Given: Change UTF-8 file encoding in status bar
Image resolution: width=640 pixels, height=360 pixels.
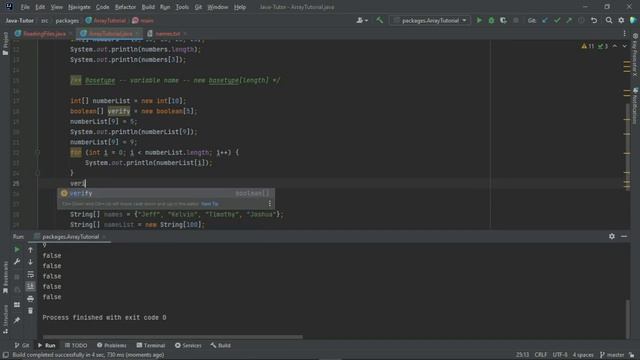Looking at the screenshot, I should (x=560, y=355).
